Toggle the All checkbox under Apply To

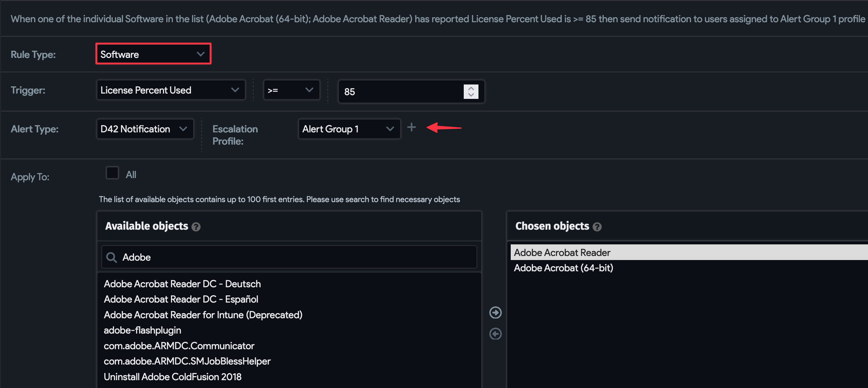click(112, 173)
